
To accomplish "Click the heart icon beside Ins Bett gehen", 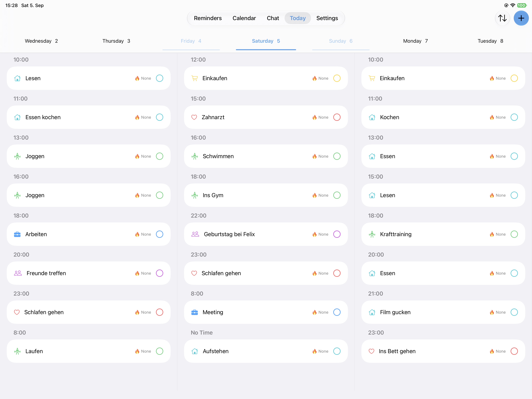I will 371,351.
